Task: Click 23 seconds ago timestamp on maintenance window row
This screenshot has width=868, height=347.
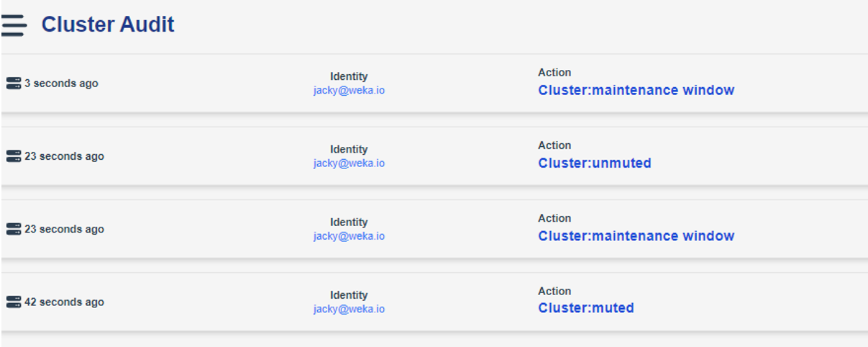Action: point(64,229)
